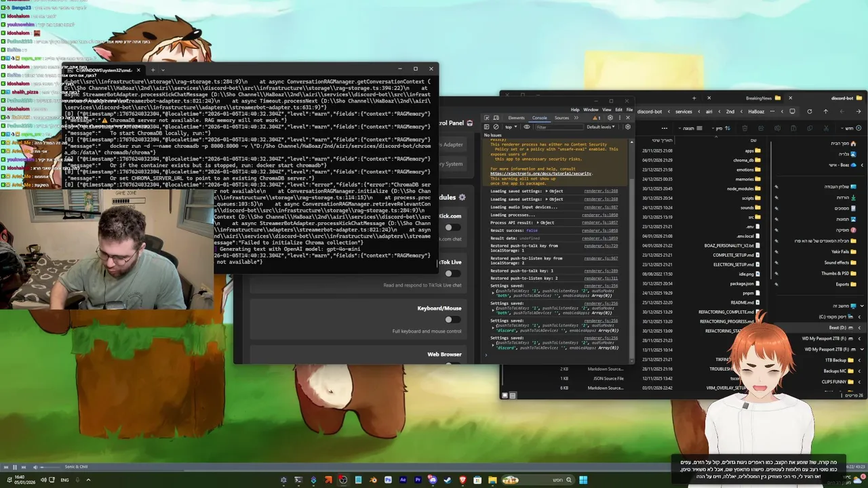Click the Modules gear icon in Control Panel
Viewport: 868px width, 488px height.
tap(462, 197)
